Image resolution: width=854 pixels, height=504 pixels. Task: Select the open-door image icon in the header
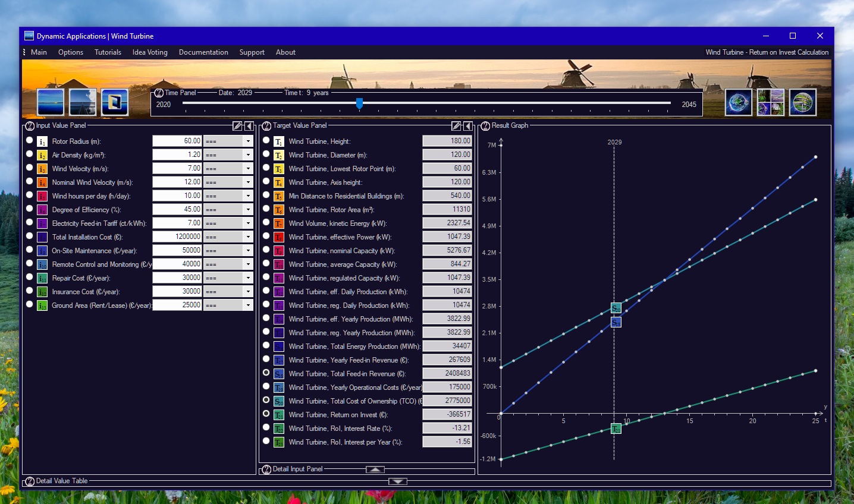(x=114, y=101)
